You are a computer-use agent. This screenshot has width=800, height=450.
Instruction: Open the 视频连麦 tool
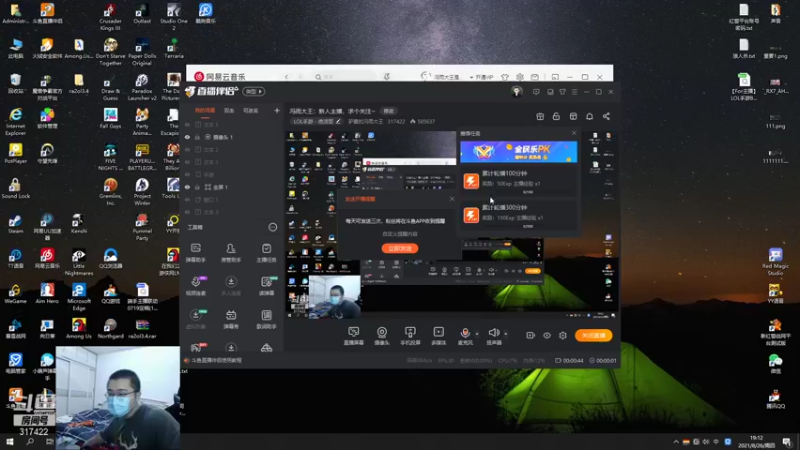[196, 286]
